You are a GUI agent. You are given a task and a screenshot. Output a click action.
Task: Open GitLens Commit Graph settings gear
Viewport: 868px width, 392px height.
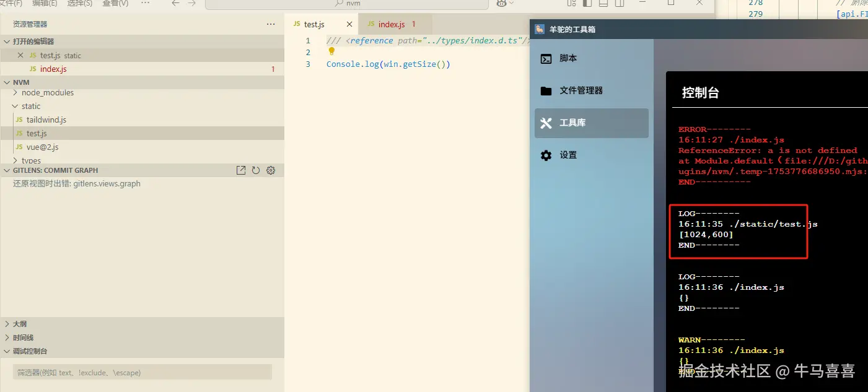tap(270, 170)
